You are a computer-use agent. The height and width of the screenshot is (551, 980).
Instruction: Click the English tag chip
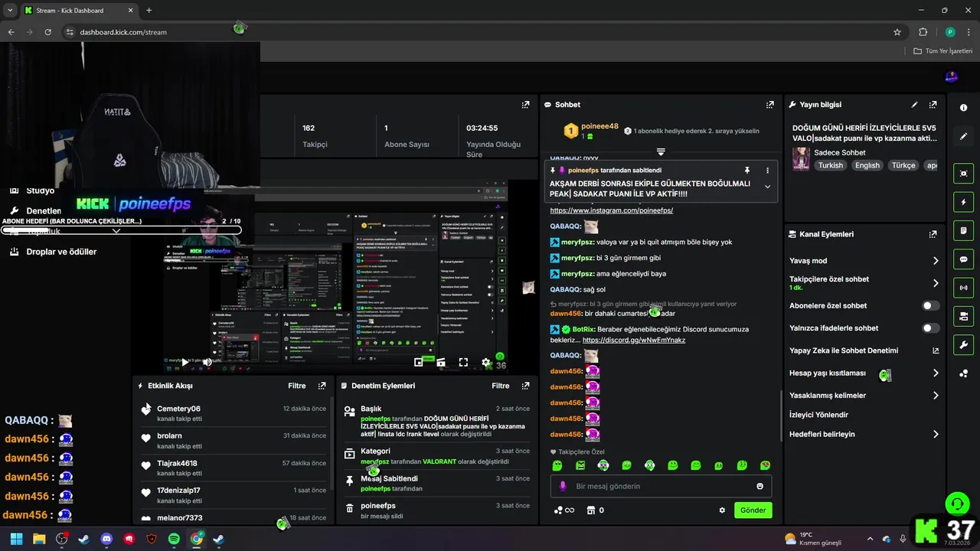click(867, 165)
